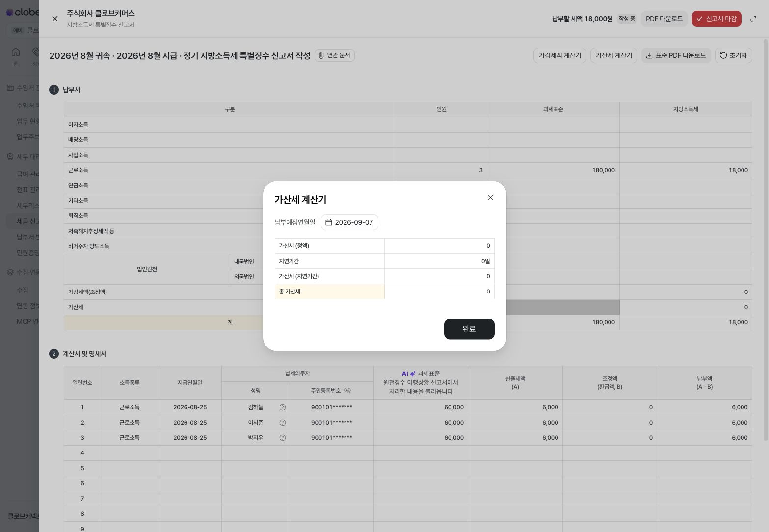The height and width of the screenshot is (532, 769).
Task: Open help icon next to 이서준
Action: point(283,423)
